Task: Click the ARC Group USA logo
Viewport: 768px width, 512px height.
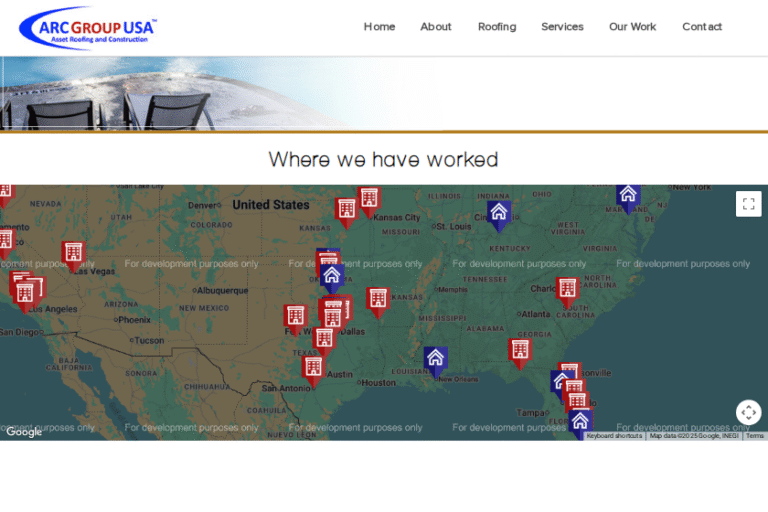Action: tap(87, 28)
